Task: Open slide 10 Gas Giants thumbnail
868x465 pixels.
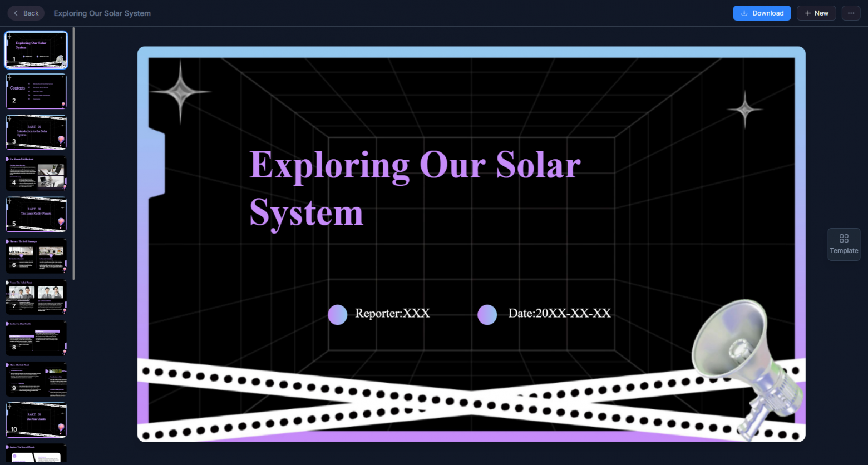Action: click(36, 421)
